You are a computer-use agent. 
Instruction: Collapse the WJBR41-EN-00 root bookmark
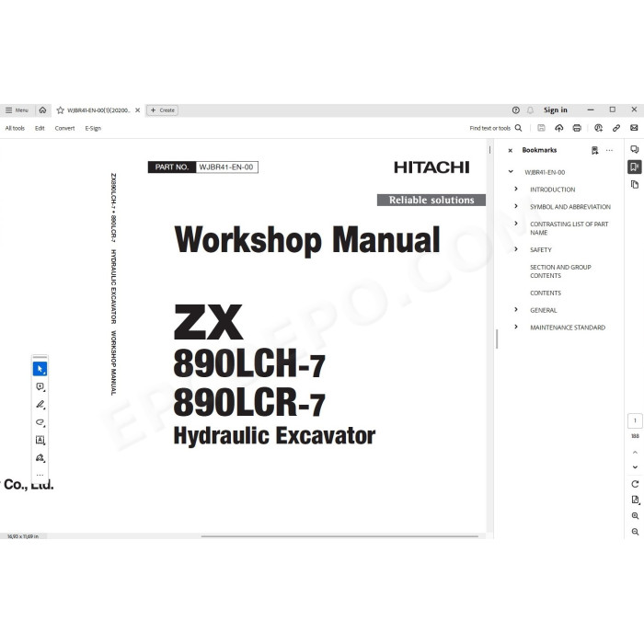511,172
